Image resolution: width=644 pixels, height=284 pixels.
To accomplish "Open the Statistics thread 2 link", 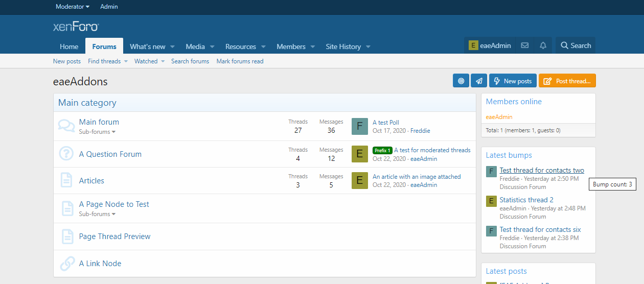I will [x=526, y=200].
